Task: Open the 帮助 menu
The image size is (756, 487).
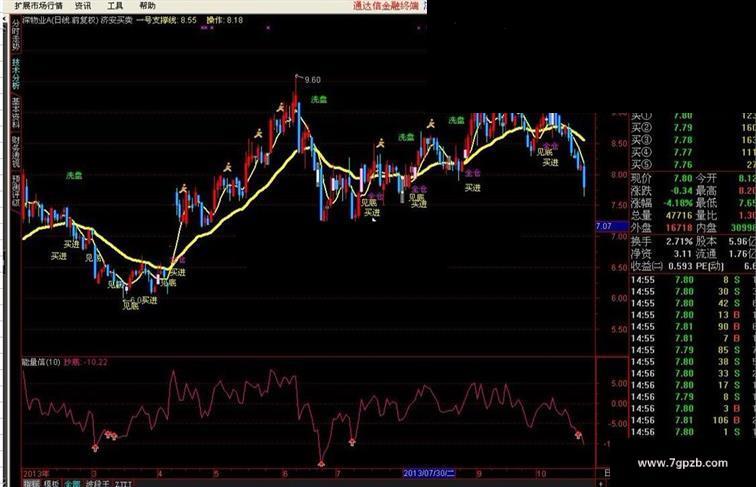Action: click(x=147, y=6)
